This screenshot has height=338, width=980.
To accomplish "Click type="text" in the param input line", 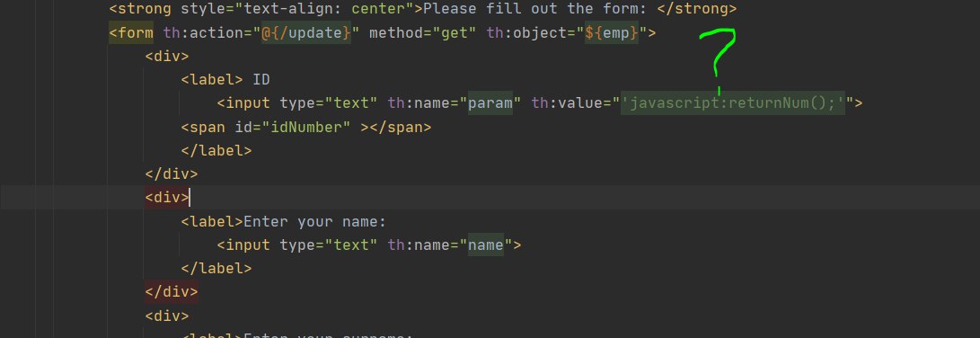I will [329, 103].
